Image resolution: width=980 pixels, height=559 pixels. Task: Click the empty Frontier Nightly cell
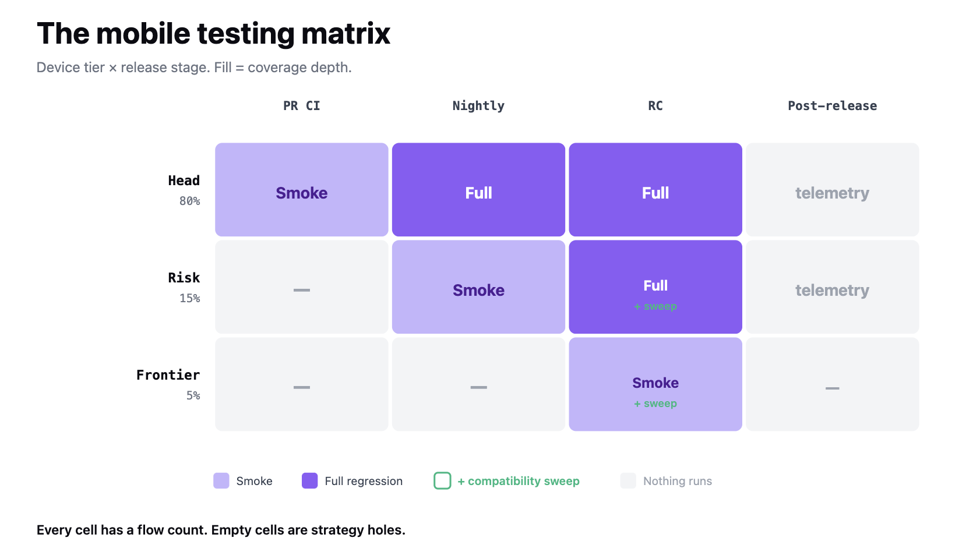pos(478,384)
